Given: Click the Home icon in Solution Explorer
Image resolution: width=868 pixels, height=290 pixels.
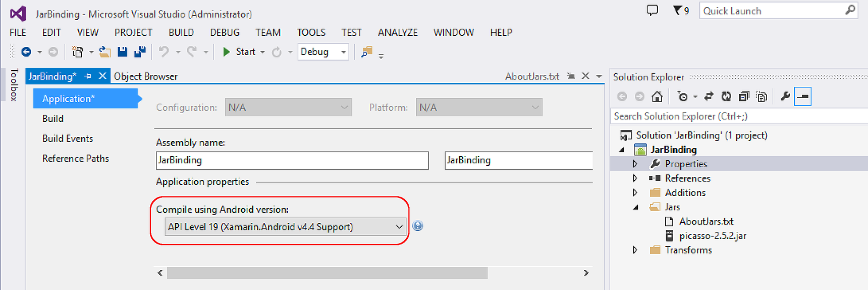Looking at the screenshot, I should [657, 96].
